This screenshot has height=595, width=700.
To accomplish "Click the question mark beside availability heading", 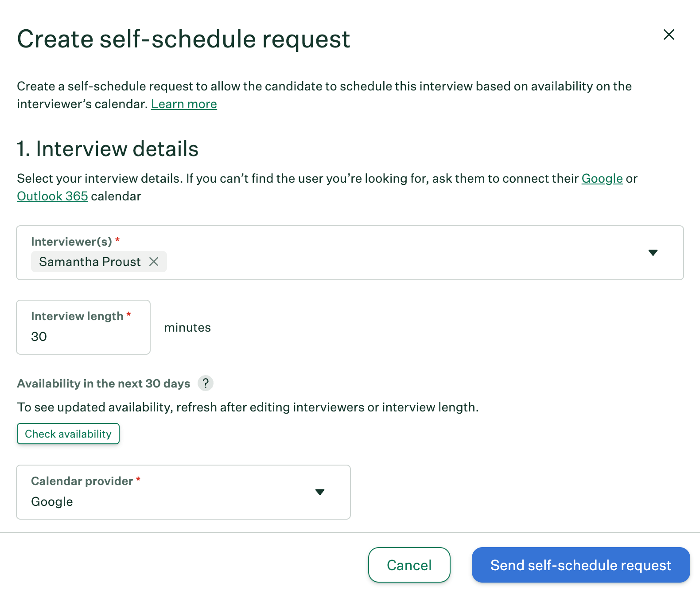I will [205, 383].
